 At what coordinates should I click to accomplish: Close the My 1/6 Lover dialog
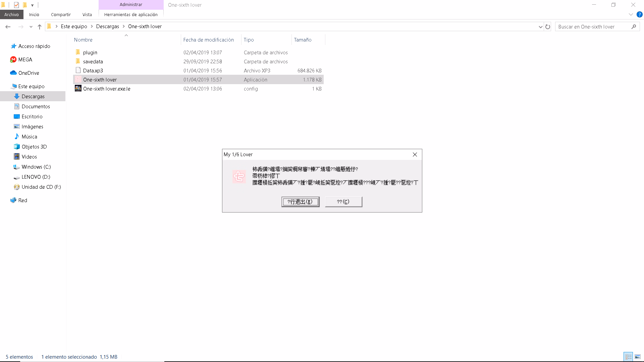tap(415, 155)
